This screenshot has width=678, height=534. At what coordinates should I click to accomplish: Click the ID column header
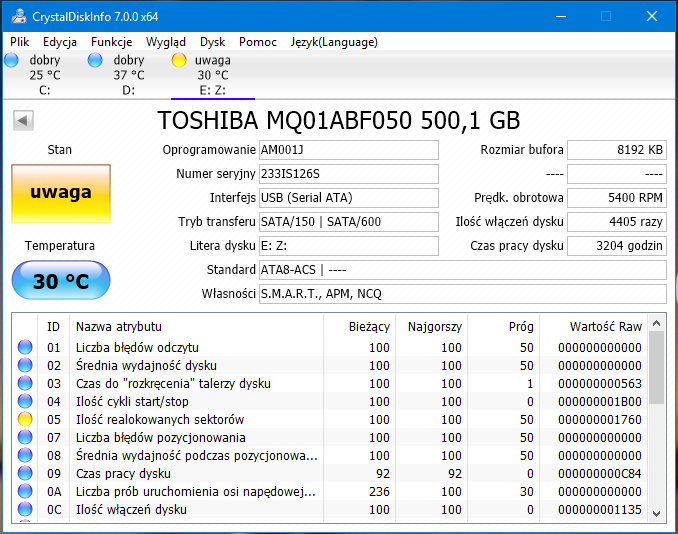(53, 326)
